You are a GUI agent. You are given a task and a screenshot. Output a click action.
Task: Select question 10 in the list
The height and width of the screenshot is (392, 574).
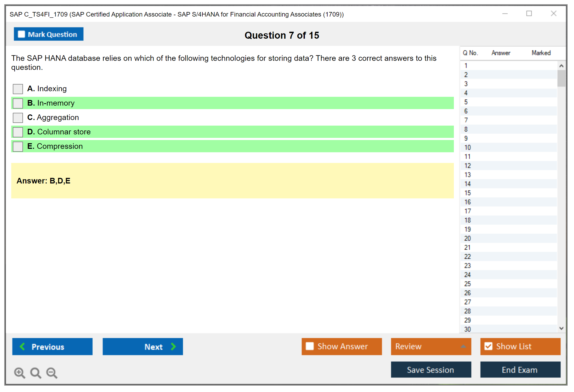click(468, 147)
